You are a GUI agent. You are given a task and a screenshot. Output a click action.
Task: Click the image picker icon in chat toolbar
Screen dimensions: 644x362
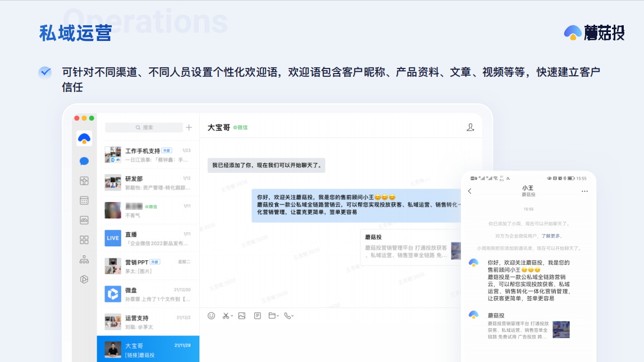click(x=241, y=315)
